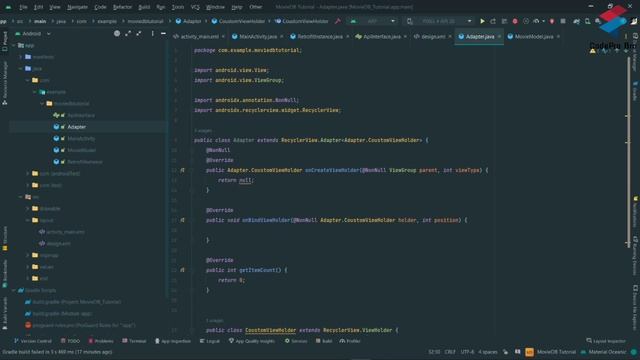
Task: Open the File menu
Action: coord(23,7)
